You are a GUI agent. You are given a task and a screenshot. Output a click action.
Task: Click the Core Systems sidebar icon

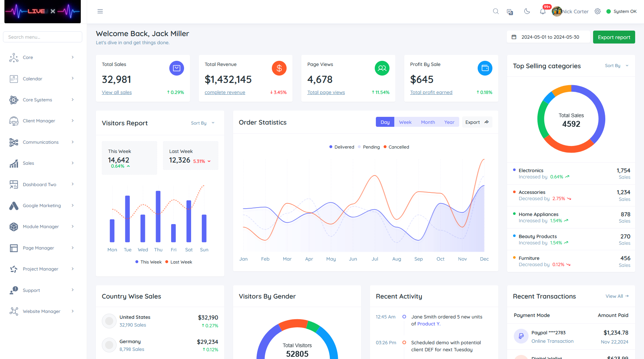click(x=14, y=100)
